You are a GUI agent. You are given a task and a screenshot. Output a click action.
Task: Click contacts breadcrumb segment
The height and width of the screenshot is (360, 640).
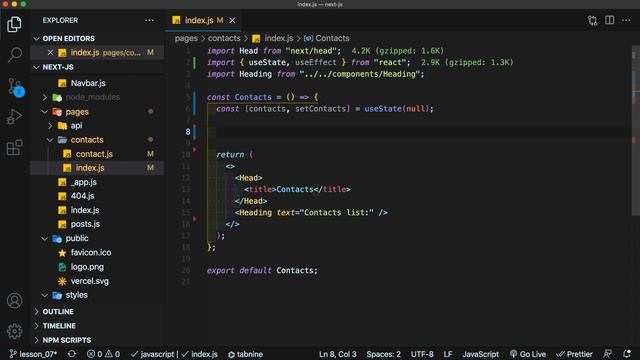click(224, 38)
